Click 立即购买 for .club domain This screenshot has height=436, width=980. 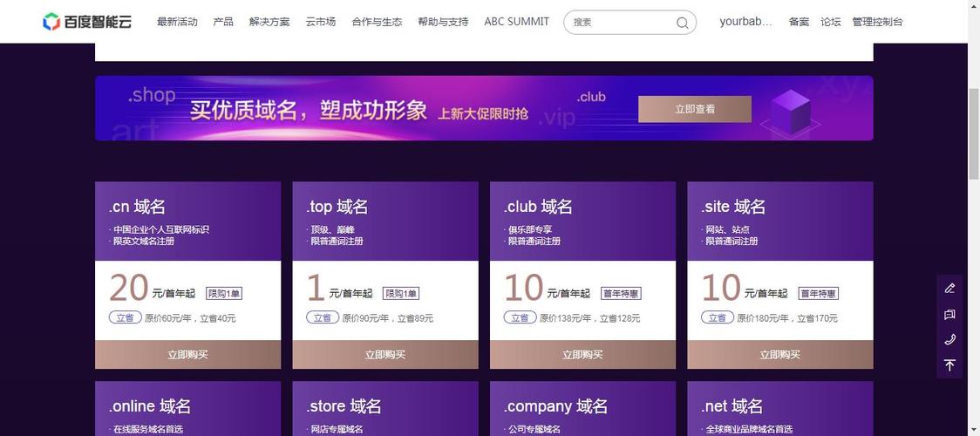tap(582, 355)
